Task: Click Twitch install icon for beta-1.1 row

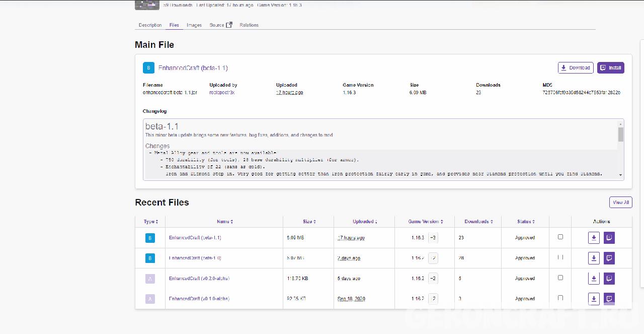Action: (609, 238)
